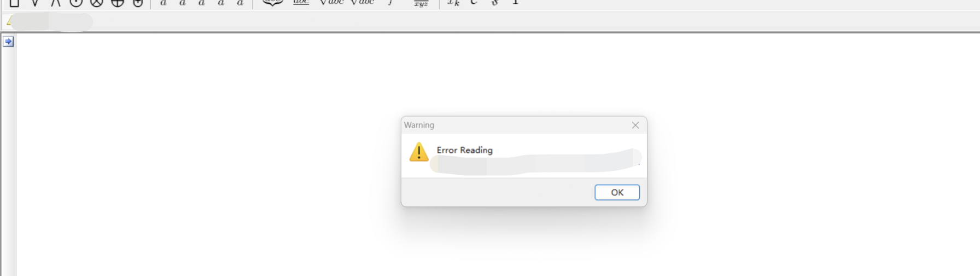
Task: Insert a fraction over xyz
Action: [x=421, y=3]
